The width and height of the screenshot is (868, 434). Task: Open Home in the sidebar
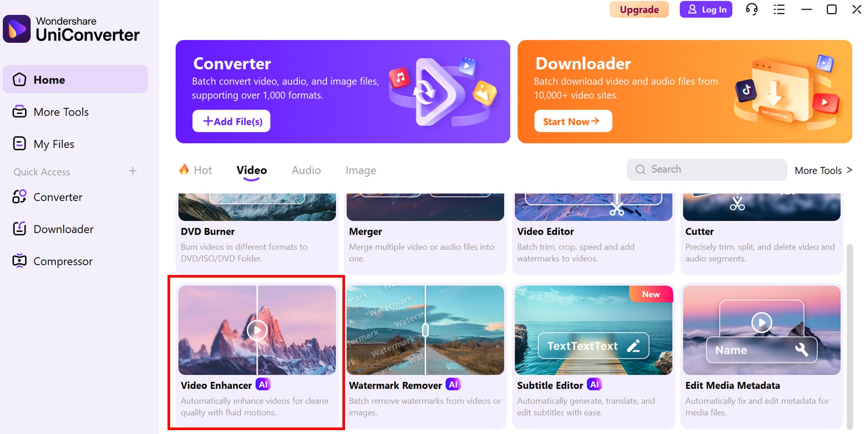pyautogui.click(x=76, y=80)
